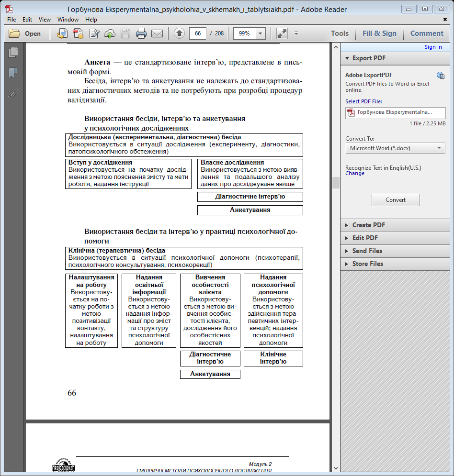
Task: Click the send by email envelope icon
Action: pos(157,33)
